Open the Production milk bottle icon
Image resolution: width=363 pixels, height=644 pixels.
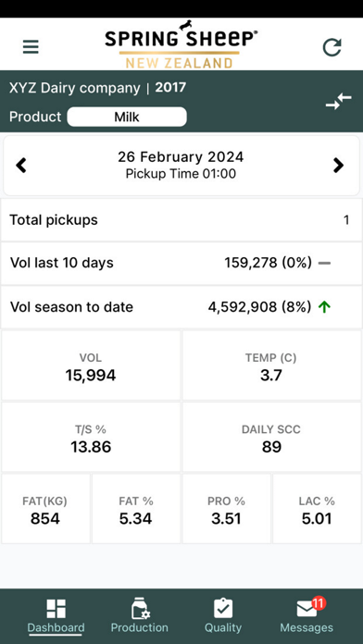pyautogui.click(x=141, y=608)
